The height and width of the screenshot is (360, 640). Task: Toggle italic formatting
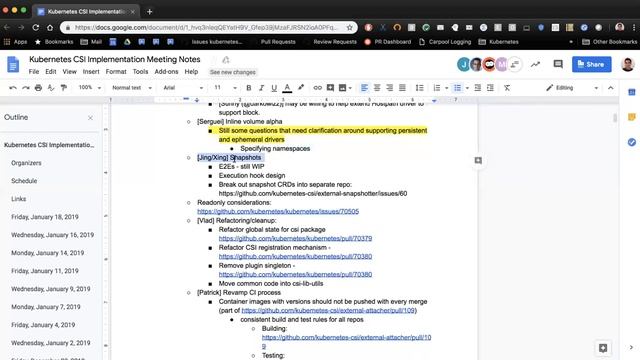point(261,88)
